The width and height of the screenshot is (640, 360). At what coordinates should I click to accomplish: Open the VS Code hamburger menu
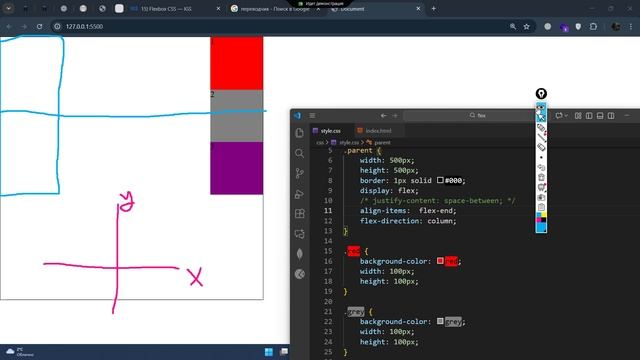tap(312, 116)
